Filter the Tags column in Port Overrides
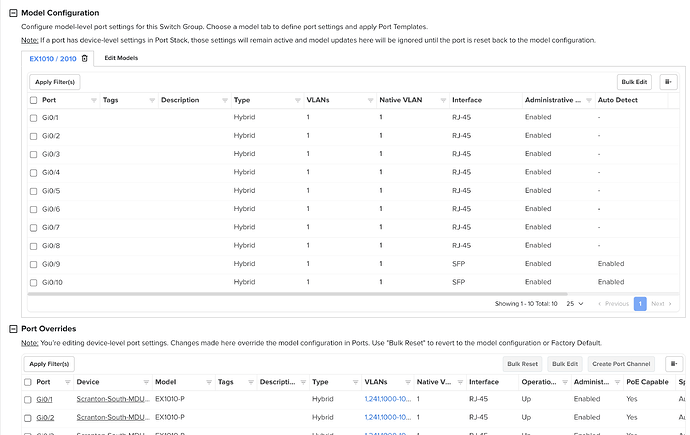The image size is (690, 435). tap(250, 382)
